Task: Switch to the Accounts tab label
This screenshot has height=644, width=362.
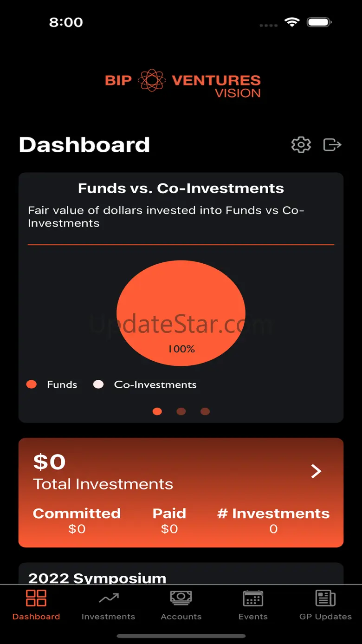Action: (181, 617)
